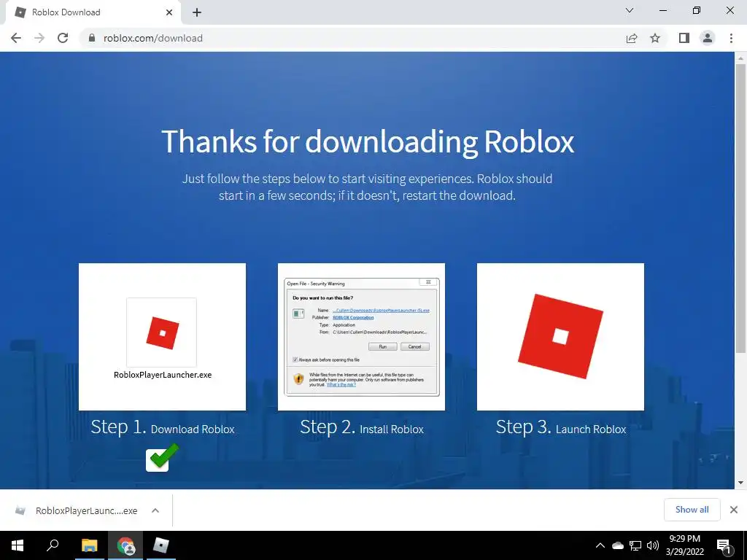
Task: Click the security warning step 2 image
Action: coord(361,337)
